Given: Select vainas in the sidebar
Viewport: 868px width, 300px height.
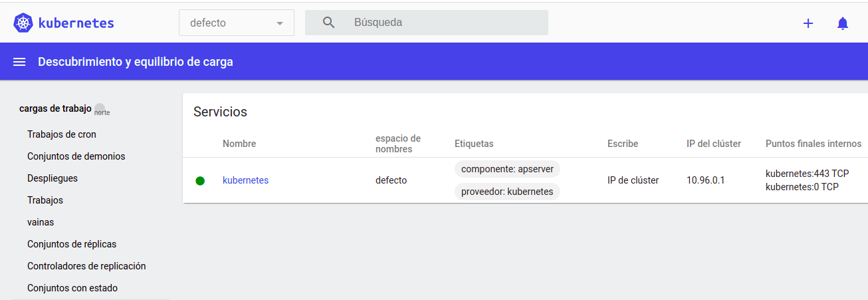Looking at the screenshot, I should [41, 222].
